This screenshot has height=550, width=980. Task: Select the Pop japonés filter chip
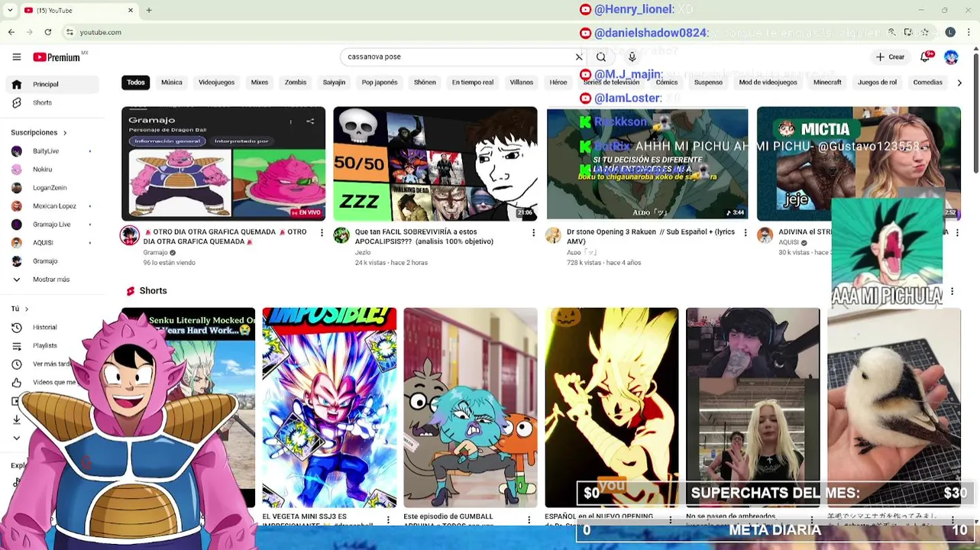tap(380, 82)
